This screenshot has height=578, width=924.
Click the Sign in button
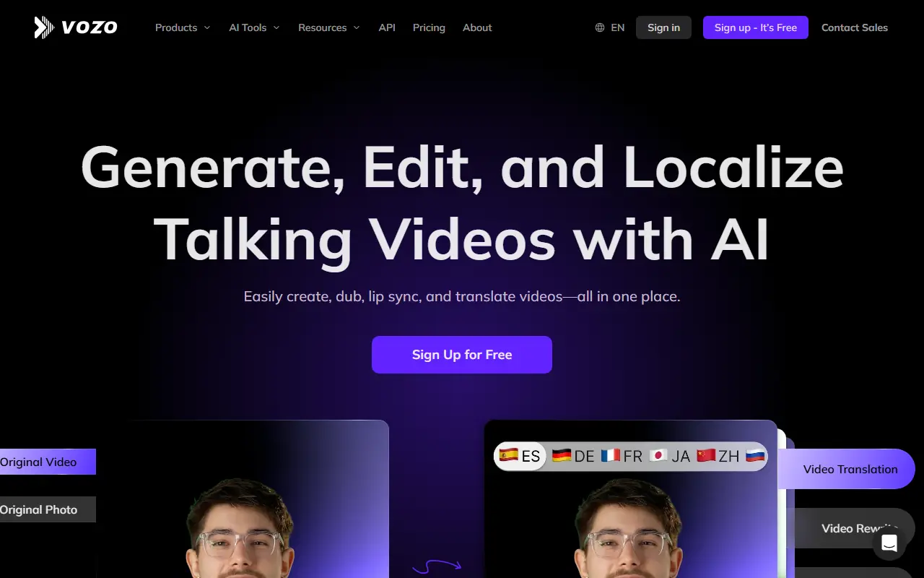pos(663,27)
